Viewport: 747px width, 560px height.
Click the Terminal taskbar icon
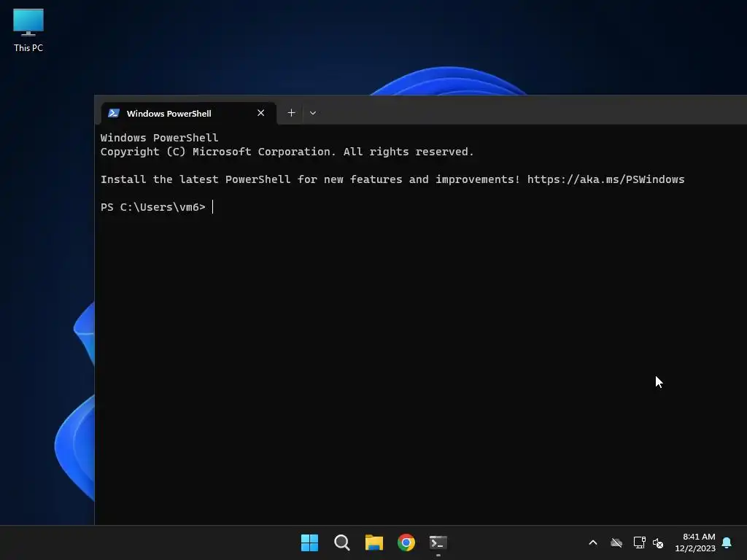click(438, 542)
